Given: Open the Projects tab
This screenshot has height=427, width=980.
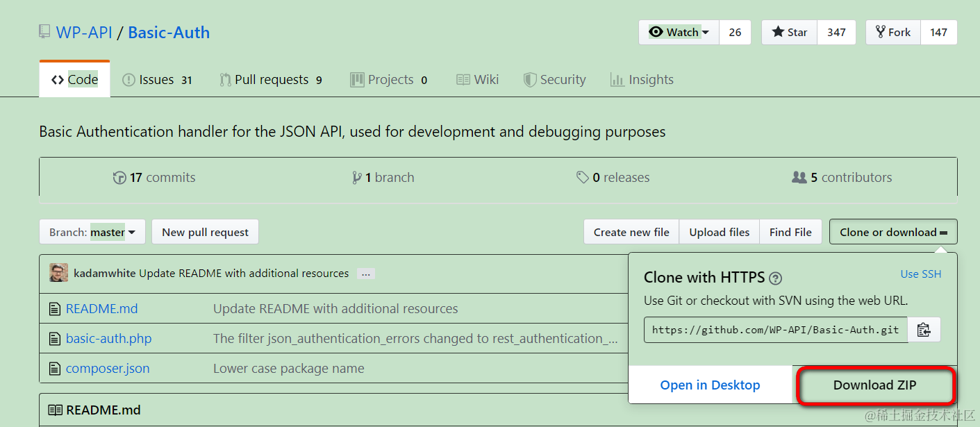Looking at the screenshot, I should [389, 80].
